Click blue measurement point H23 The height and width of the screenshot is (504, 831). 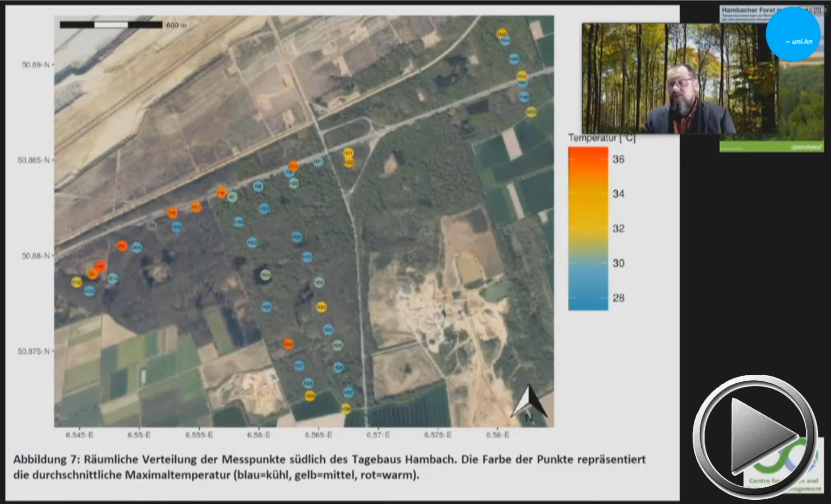click(x=252, y=242)
